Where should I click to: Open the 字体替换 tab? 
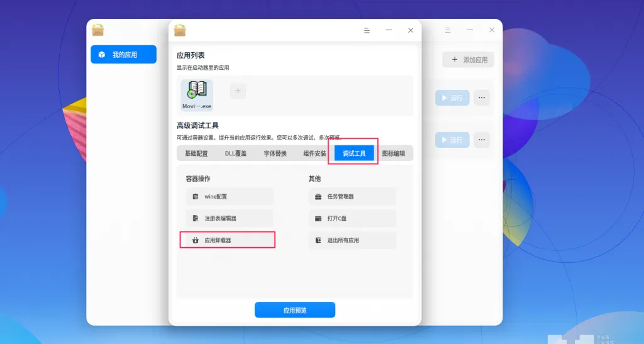[x=275, y=153]
